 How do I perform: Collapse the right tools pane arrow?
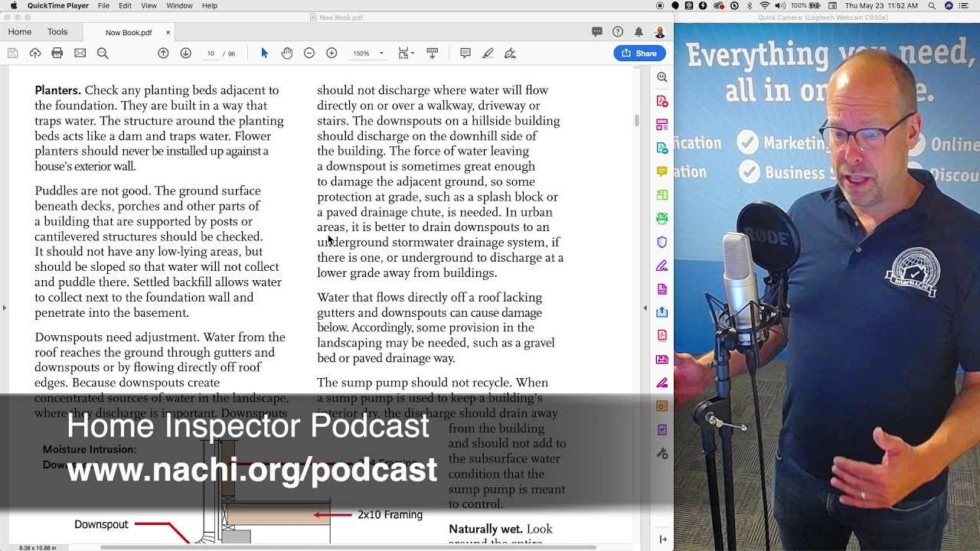coord(663,540)
